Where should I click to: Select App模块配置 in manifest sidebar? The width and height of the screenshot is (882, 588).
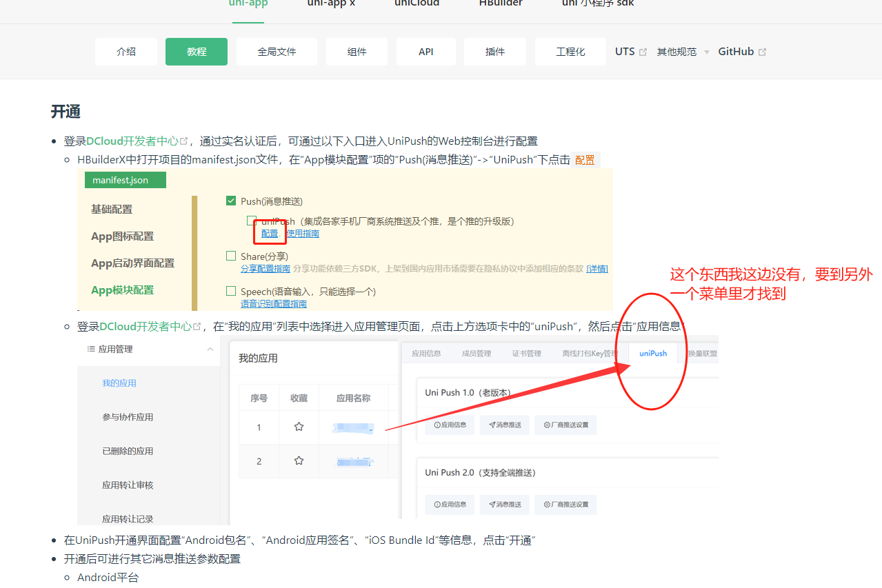[123, 290]
